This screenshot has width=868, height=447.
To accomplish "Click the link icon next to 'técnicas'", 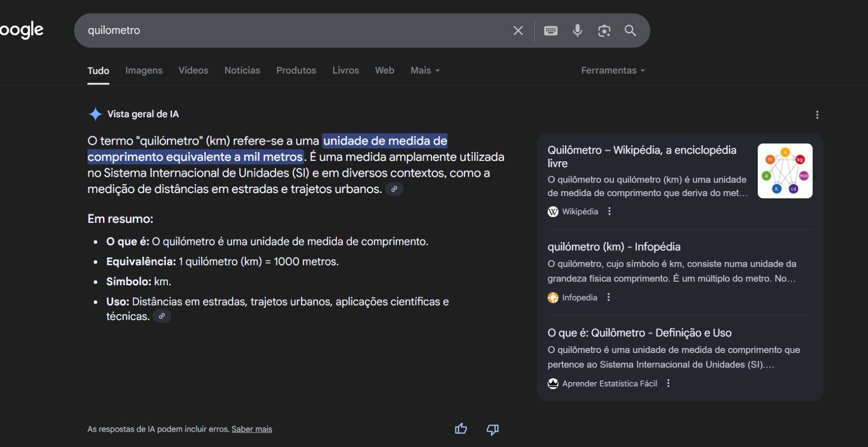I will [x=162, y=316].
